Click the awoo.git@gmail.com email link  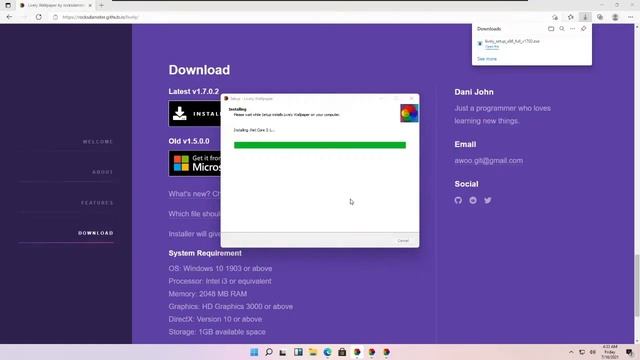pyautogui.click(x=489, y=160)
